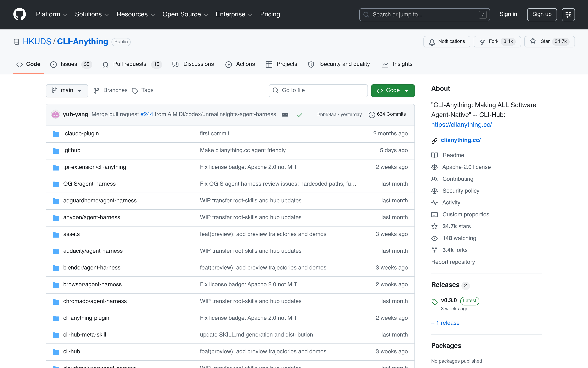The height and width of the screenshot is (368, 588).
Task: Click the Contributing people icon
Action: coord(434,179)
